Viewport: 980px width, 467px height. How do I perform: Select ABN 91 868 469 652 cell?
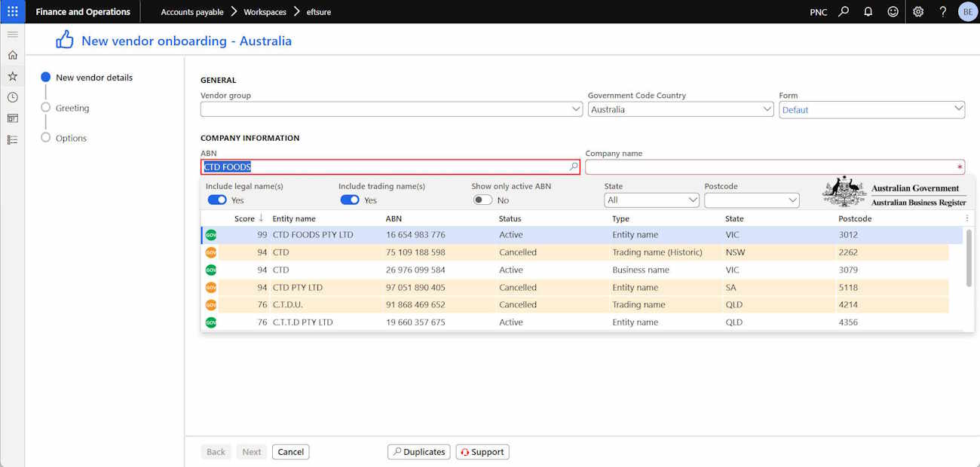point(415,305)
